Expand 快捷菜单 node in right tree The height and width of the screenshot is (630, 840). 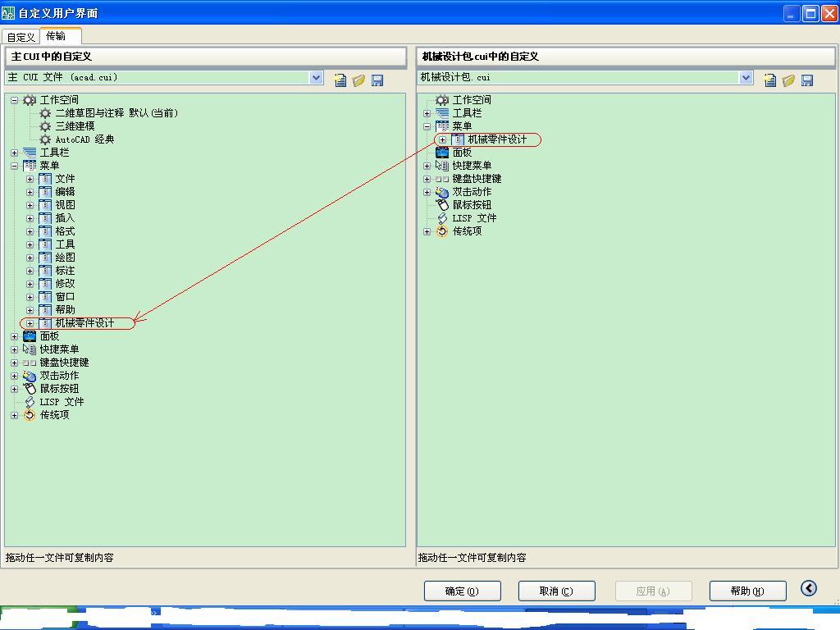point(427,166)
